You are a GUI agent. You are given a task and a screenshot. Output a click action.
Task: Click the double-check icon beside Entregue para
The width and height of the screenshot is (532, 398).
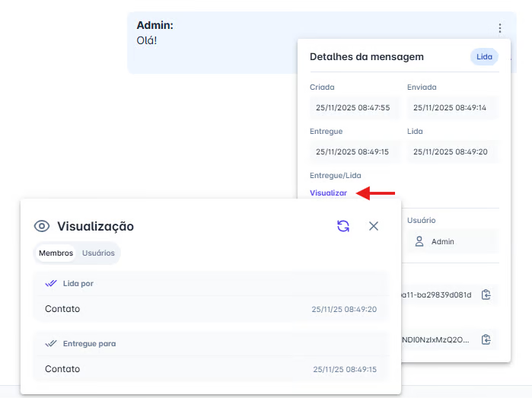(51, 343)
